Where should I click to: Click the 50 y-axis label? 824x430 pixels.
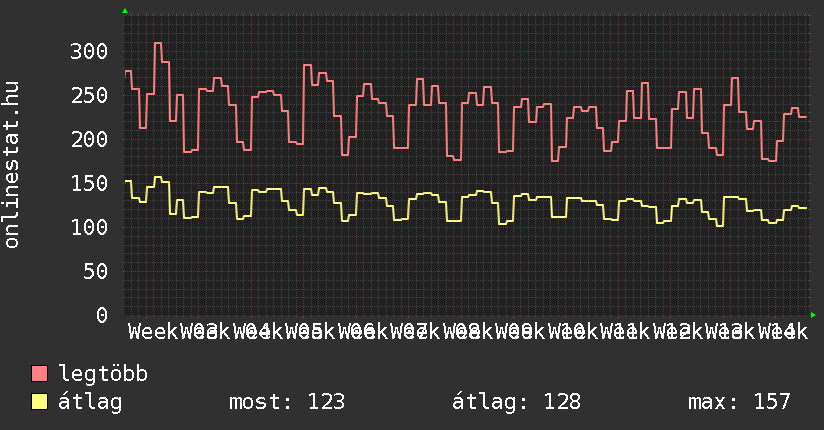(94, 271)
